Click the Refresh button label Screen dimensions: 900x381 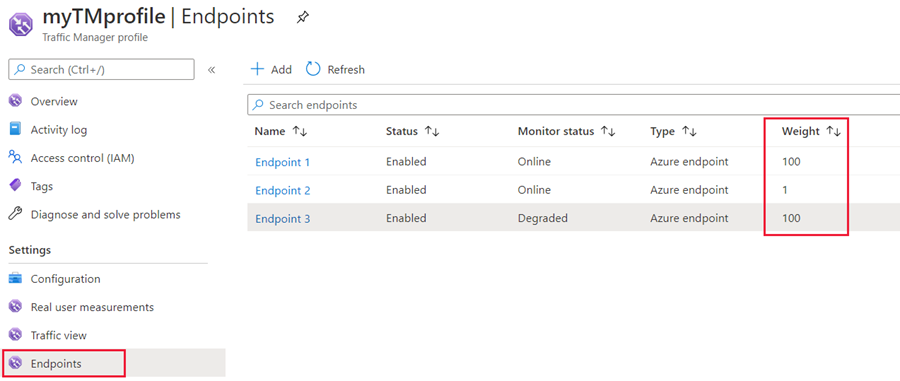tap(346, 69)
